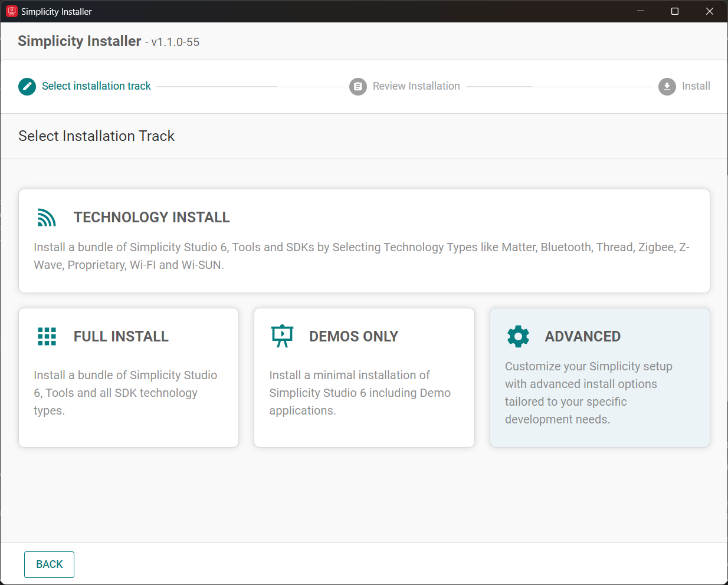Viewport: 728px width, 585px height.
Task: Click the Review Installation document icon
Action: 358,86
